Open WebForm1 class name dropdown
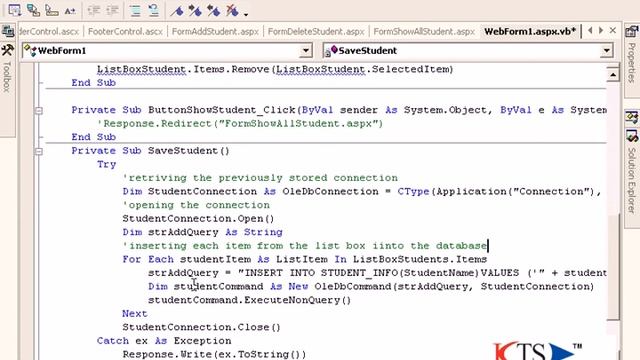640x360 pixels. pos(306,51)
